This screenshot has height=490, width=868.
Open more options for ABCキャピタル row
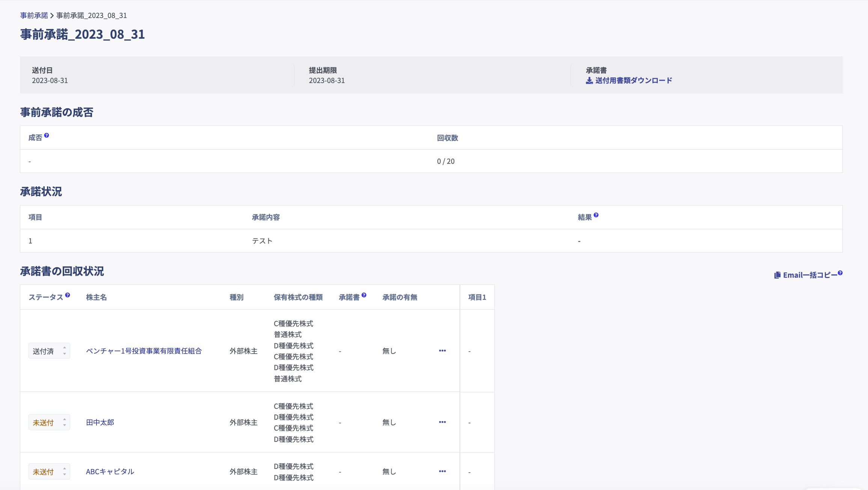pyautogui.click(x=442, y=471)
